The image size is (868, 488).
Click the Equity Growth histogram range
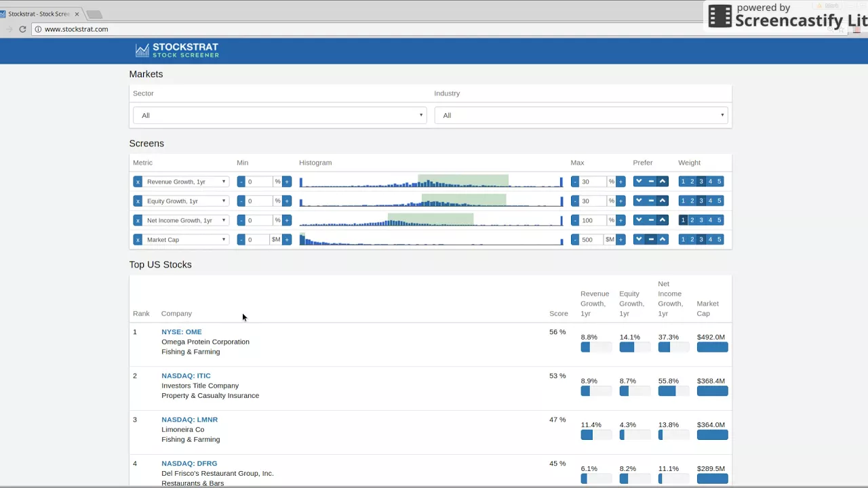[464, 200]
